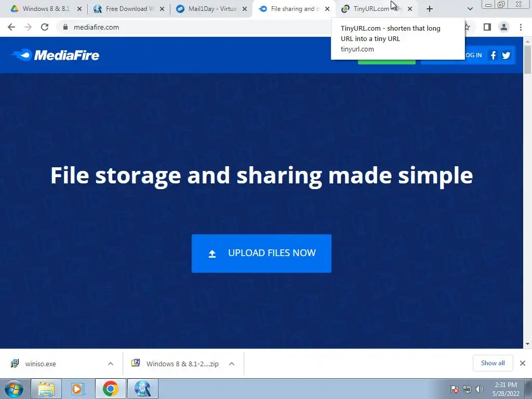This screenshot has height=399, width=532.
Task: Close the File sharing tab
Action: click(327, 9)
